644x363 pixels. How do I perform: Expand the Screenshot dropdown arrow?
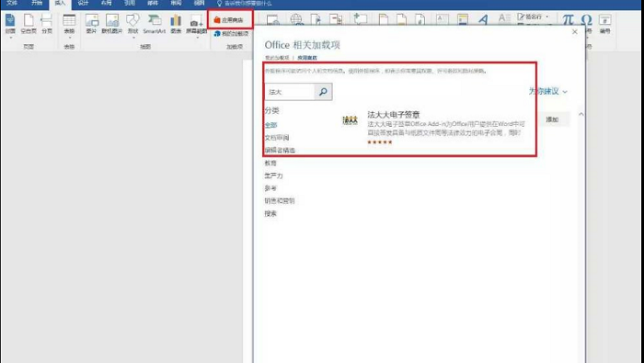[x=197, y=38]
